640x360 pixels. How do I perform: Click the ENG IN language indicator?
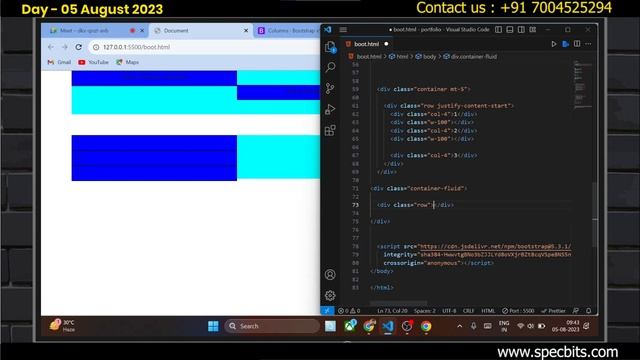[504, 326]
